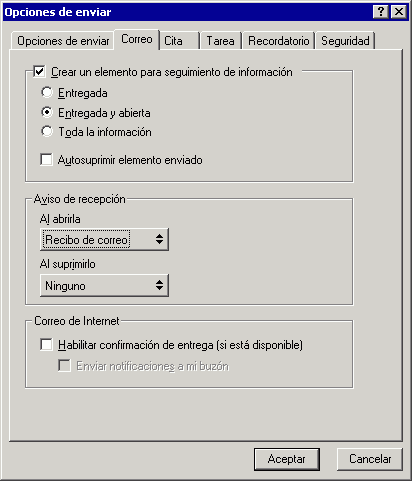Screen dimensions: 412x481
Task: Switch to the Tarea tab
Action: click(x=220, y=41)
